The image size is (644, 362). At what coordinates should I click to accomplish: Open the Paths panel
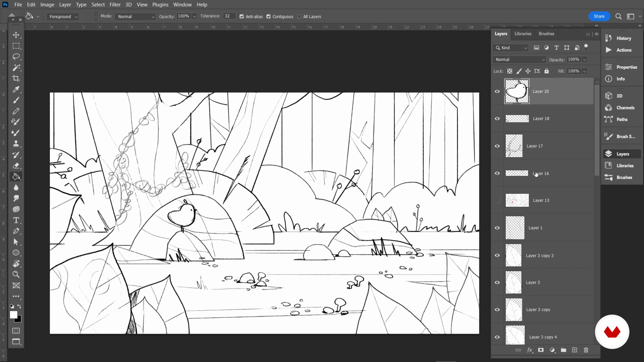(x=622, y=119)
